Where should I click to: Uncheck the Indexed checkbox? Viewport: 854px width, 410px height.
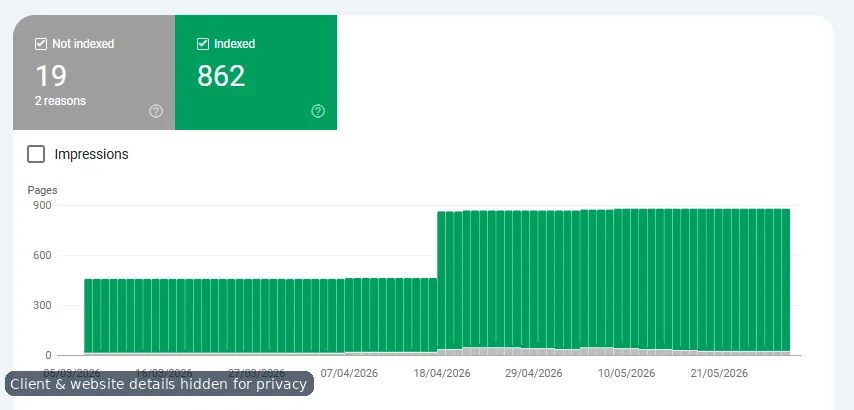pos(203,44)
